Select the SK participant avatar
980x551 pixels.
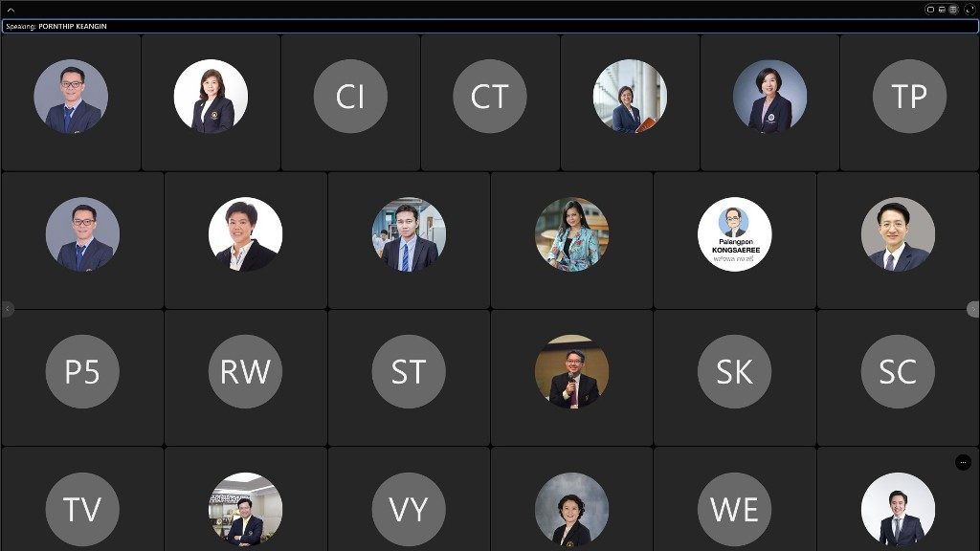[735, 372]
